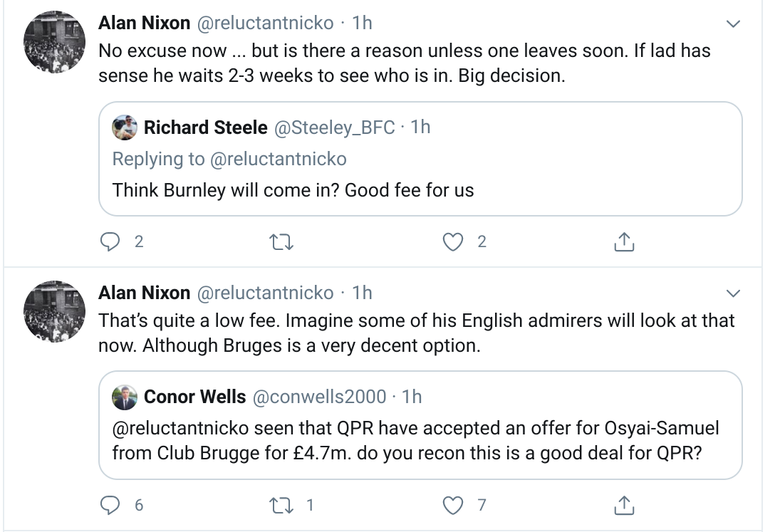This screenshot has width=775, height=532.
Task: Reply to the first Alan Nixon tweet
Action: 110,242
